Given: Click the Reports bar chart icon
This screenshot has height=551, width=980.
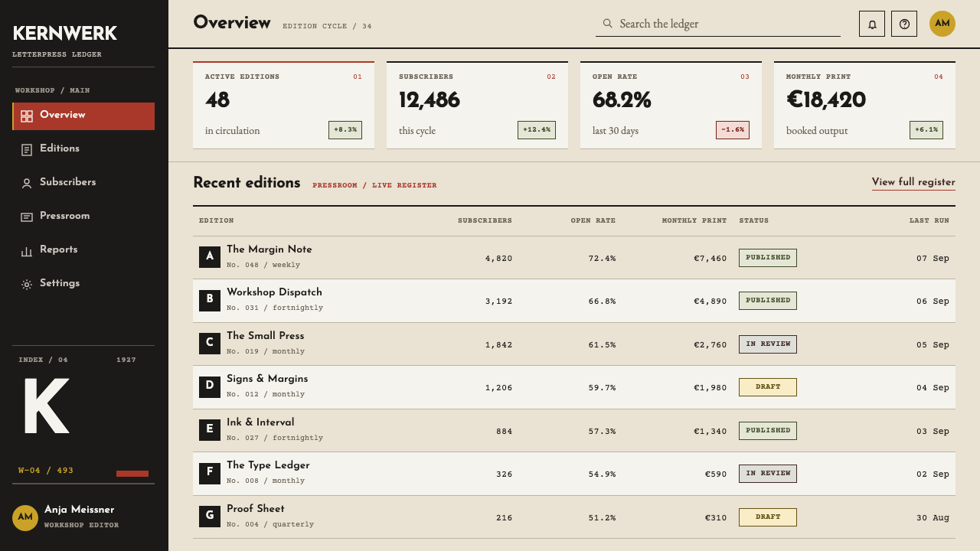Looking at the screenshot, I should pyautogui.click(x=27, y=251).
